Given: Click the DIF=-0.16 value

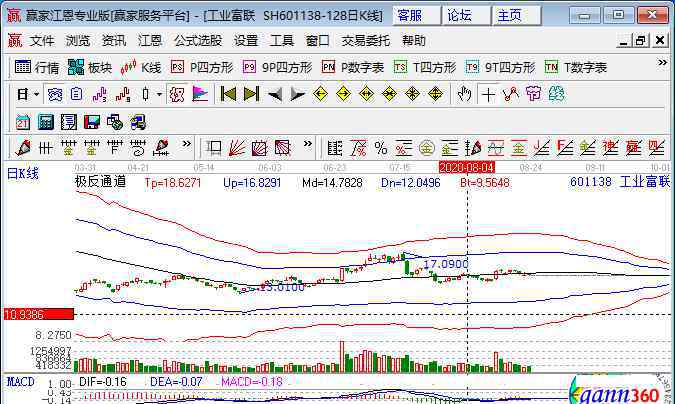Looking at the screenshot, I should point(103,382).
